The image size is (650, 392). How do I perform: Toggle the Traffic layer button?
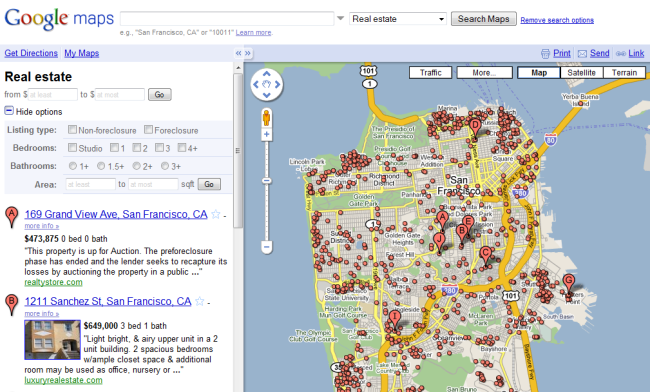pyautogui.click(x=430, y=73)
